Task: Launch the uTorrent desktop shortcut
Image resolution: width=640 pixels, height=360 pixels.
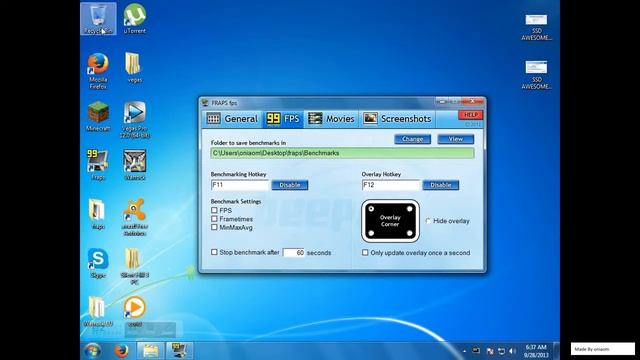Action: click(135, 18)
